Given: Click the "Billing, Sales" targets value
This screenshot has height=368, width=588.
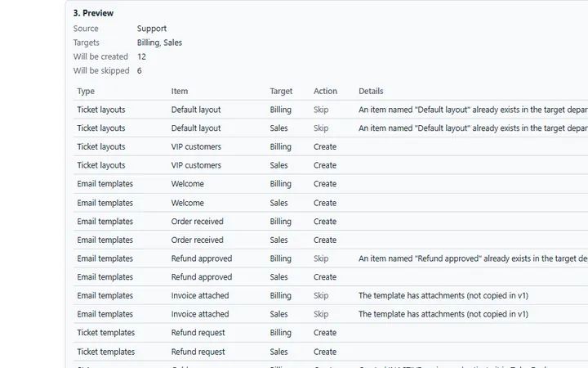Looking at the screenshot, I should click(159, 43).
